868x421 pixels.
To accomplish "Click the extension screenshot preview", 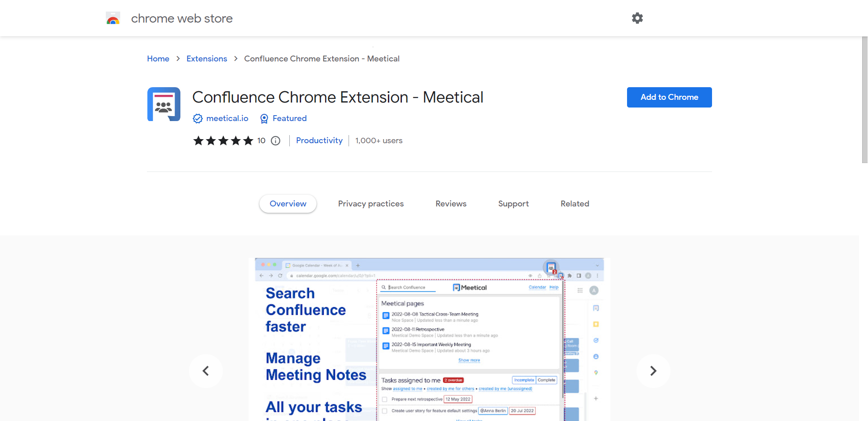I will click(x=429, y=340).
